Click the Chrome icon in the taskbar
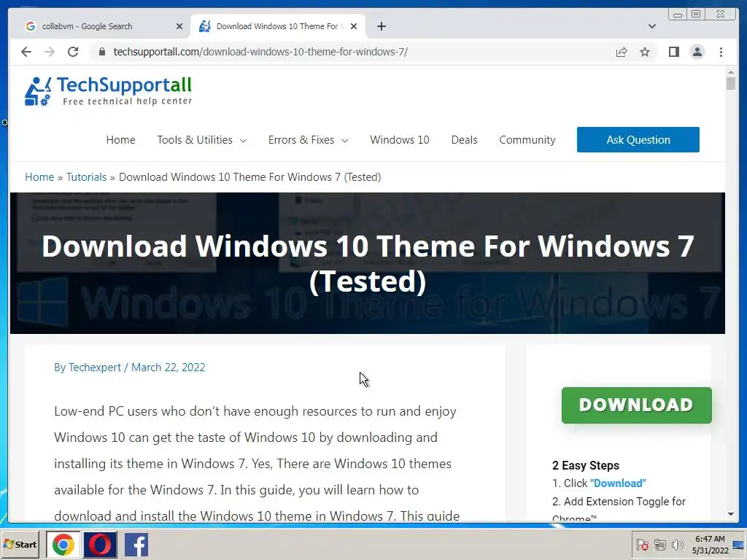The width and height of the screenshot is (747, 560). [x=63, y=545]
